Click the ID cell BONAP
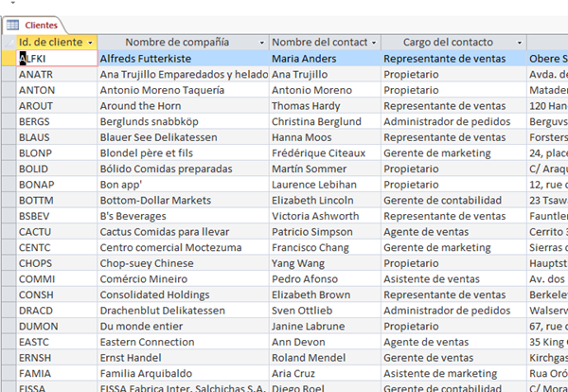The height and width of the screenshot is (392, 568). [x=57, y=185]
